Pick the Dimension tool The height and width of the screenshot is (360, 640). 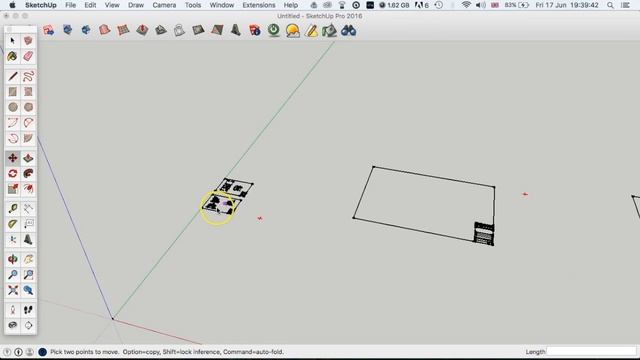coord(28,209)
